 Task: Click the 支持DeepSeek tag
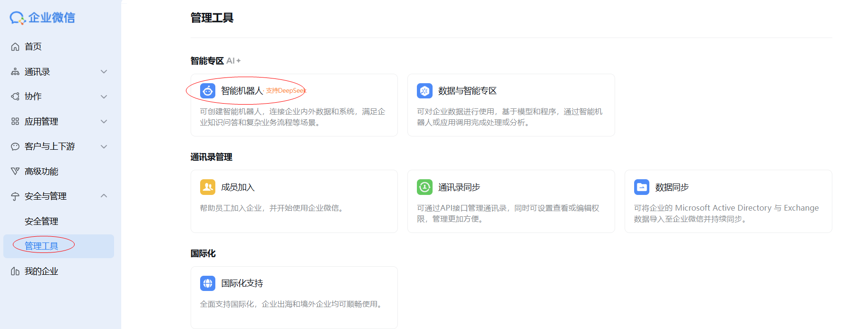coord(286,91)
